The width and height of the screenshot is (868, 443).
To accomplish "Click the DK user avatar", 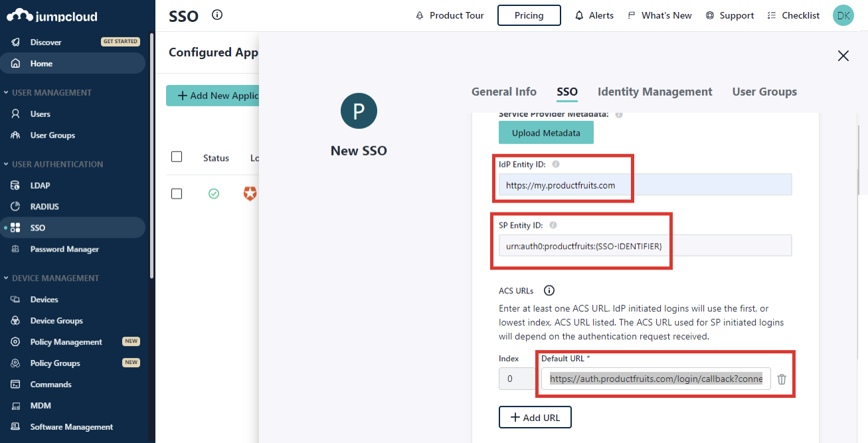I will 843,15.
